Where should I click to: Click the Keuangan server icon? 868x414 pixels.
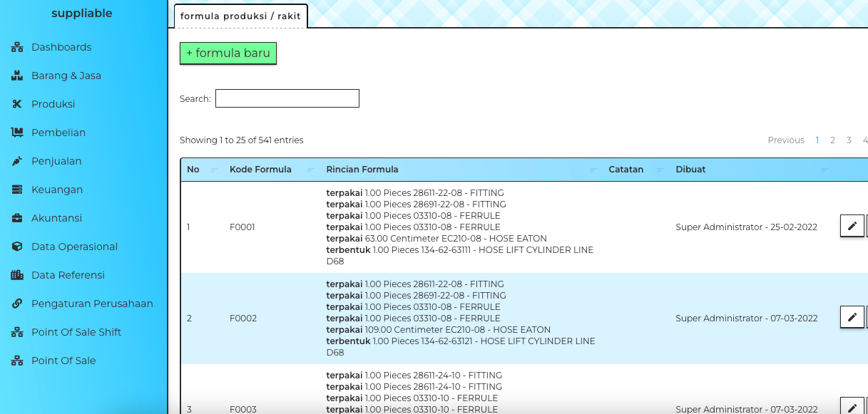(x=17, y=190)
